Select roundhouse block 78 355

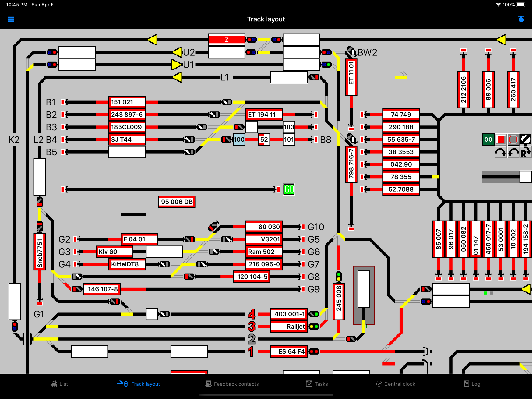401,177
